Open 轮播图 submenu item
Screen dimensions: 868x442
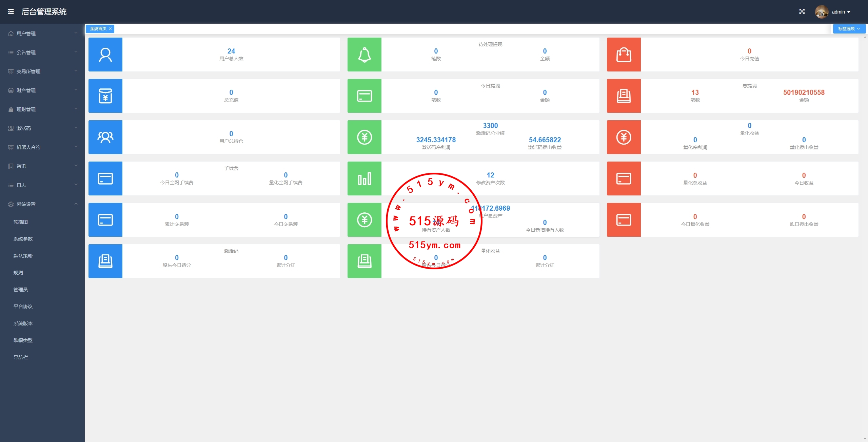click(21, 222)
